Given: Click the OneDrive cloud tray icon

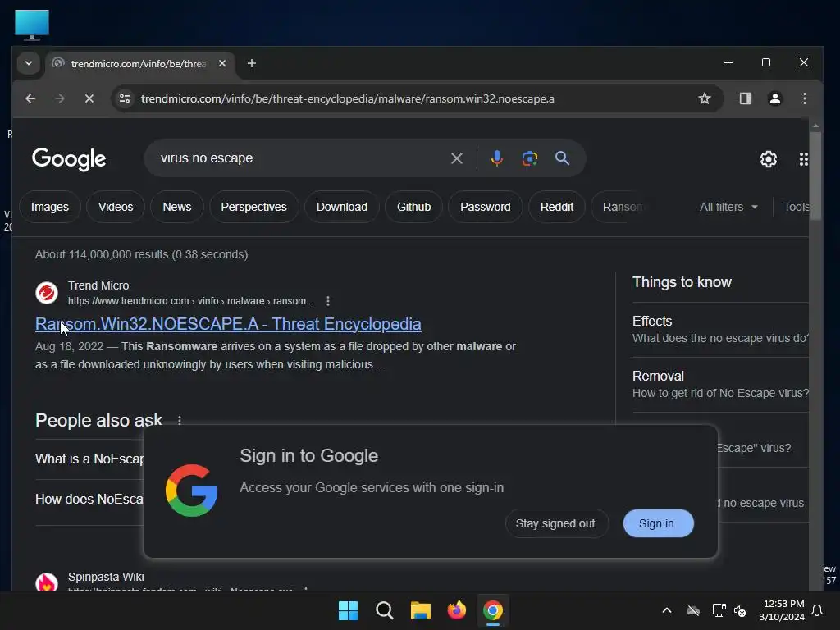Looking at the screenshot, I should pos(692,610).
